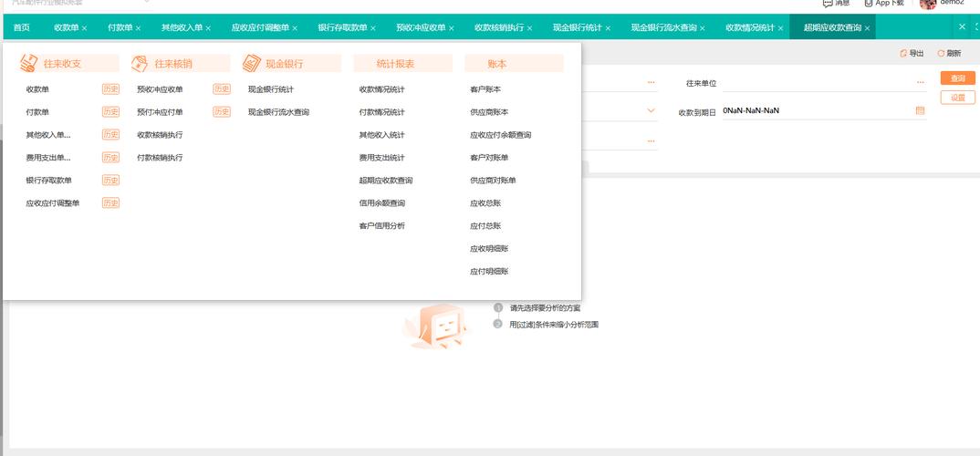Viewport: 980px width, 456px height.
Task: Click the 导出 export icon
Action: click(903, 54)
